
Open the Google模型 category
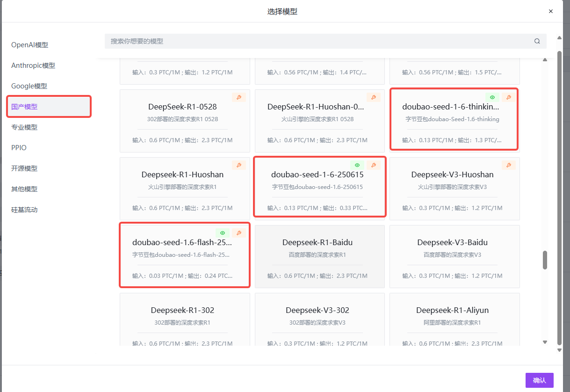click(29, 86)
